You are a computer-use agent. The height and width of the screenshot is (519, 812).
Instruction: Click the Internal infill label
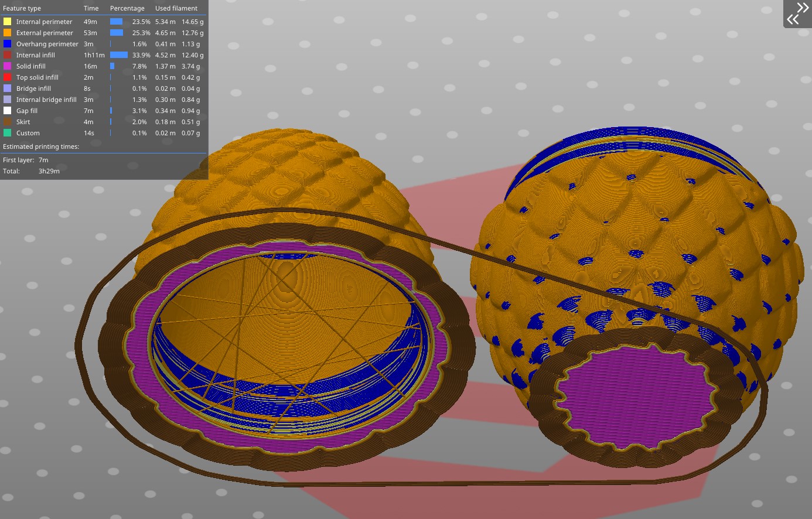pyautogui.click(x=36, y=55)
